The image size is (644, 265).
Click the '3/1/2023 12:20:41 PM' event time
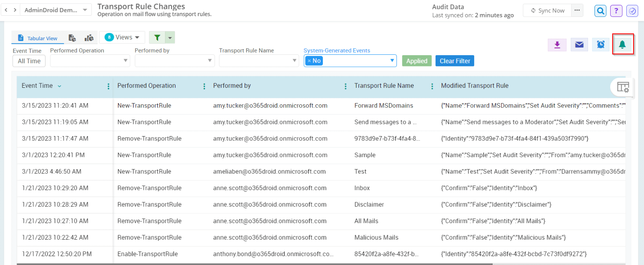[54, 155]
